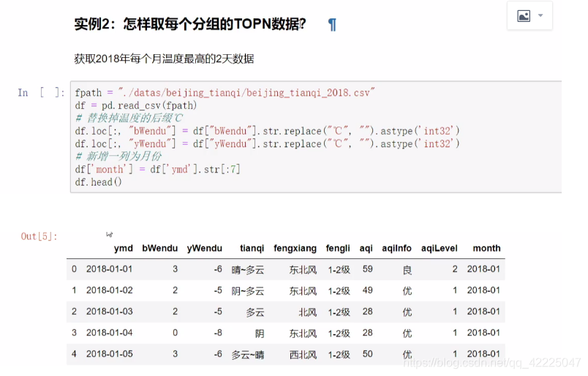Screen dimensions: 588x376
Task: Click the aqi value 59
Action: click(x=367, y=269)
